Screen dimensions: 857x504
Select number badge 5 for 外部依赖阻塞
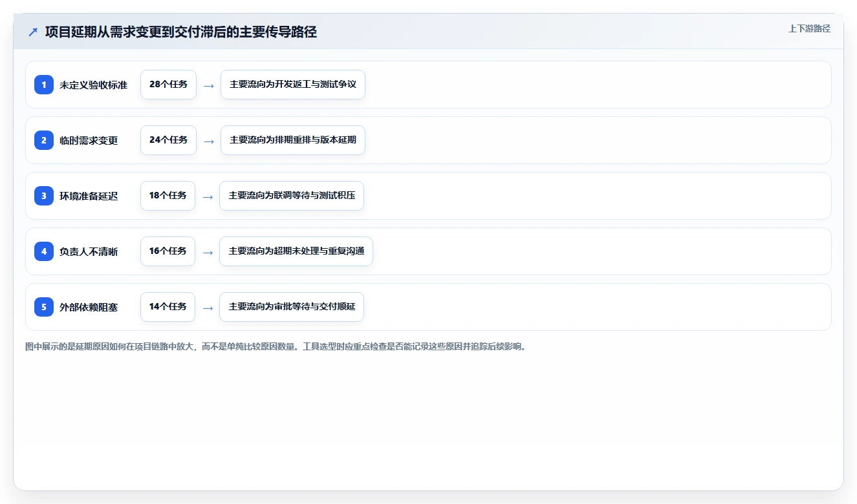point(44,307)
